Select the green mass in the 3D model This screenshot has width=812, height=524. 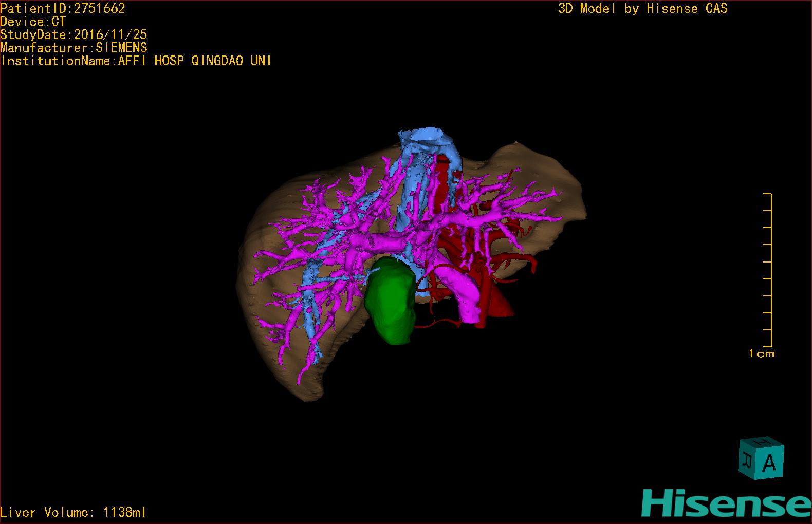(x=391, y=301)
